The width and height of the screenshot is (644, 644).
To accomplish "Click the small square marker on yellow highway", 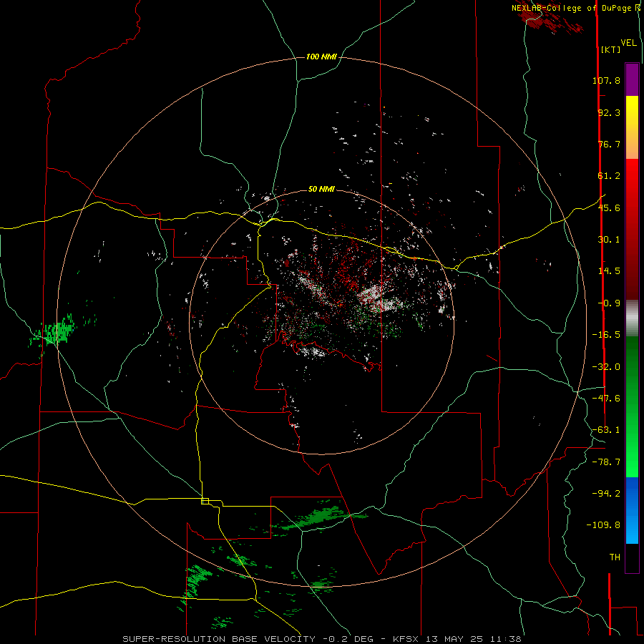I will [205, 501].
